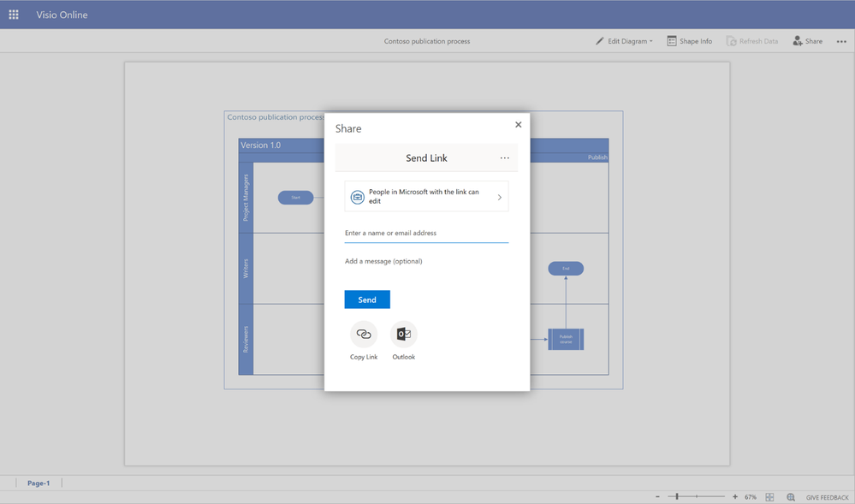Close the Share dialog

(518, 124)
